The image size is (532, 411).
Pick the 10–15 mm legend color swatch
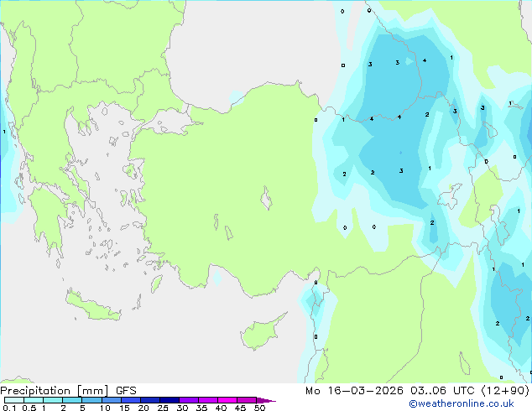(111, 400)
